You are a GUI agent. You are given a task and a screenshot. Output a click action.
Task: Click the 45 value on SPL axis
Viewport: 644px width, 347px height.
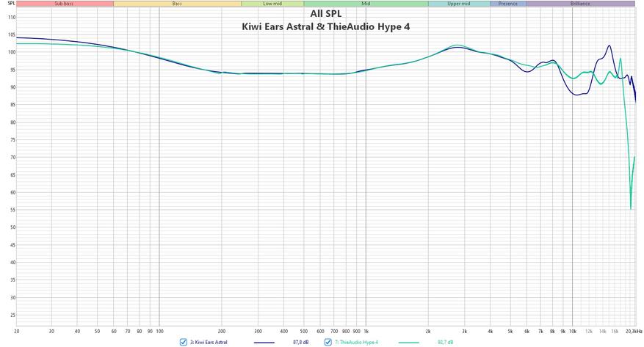[x=12, y=245]
